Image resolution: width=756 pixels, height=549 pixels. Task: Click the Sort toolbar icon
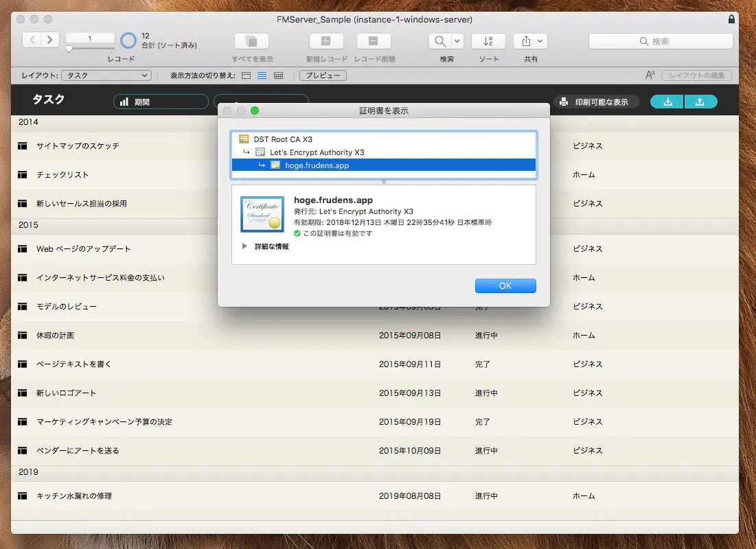[488, 41]
